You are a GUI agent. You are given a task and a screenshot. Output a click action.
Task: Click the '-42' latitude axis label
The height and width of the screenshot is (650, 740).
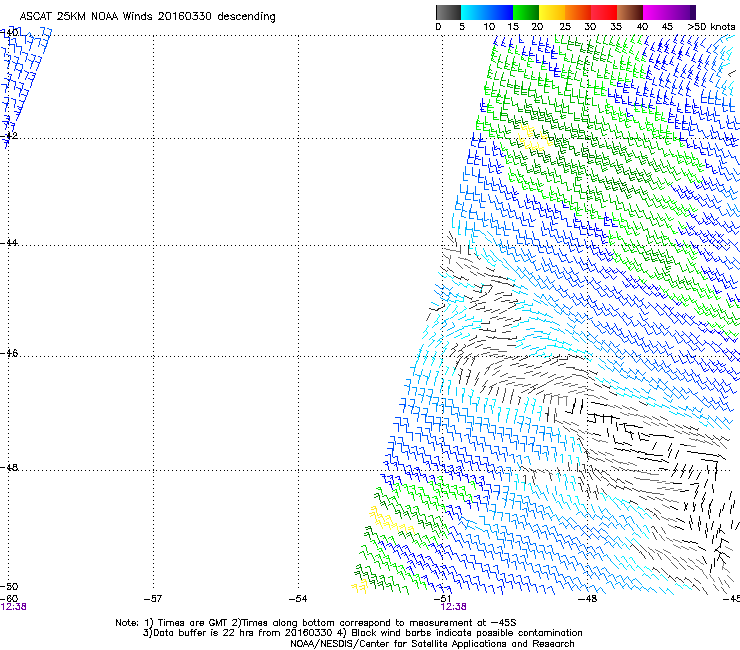pyautogui.click(x=9, y=136)
